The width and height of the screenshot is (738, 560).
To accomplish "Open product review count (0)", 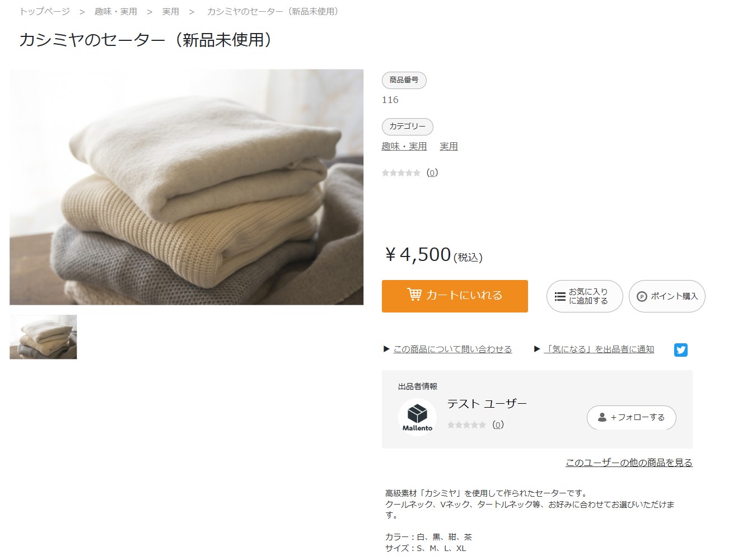I will [432, 172].
